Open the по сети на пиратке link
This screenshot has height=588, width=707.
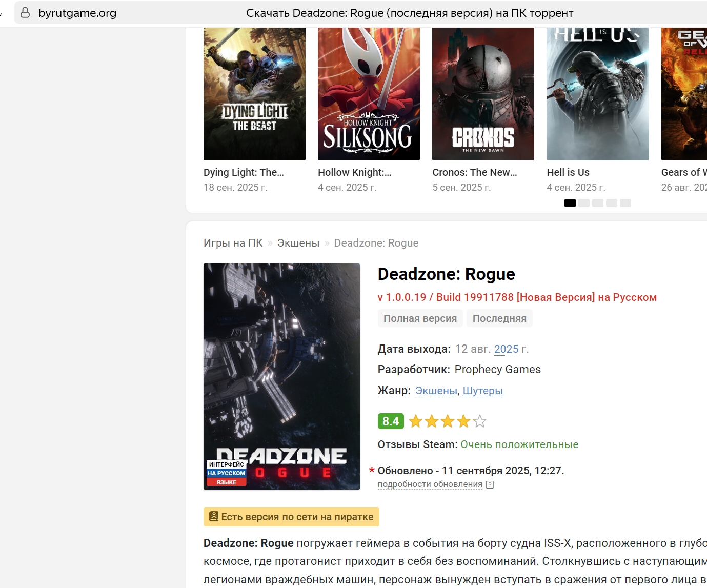click(328, 517)
